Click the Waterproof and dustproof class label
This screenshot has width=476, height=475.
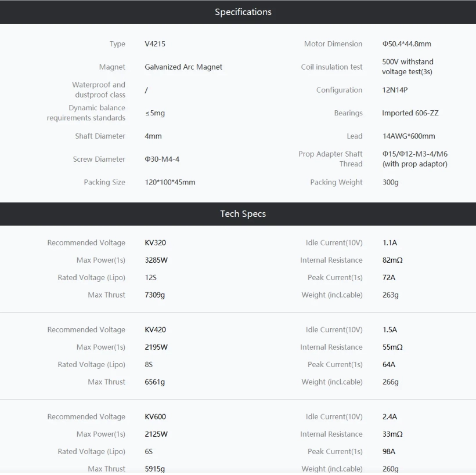(x=99, y=90)
